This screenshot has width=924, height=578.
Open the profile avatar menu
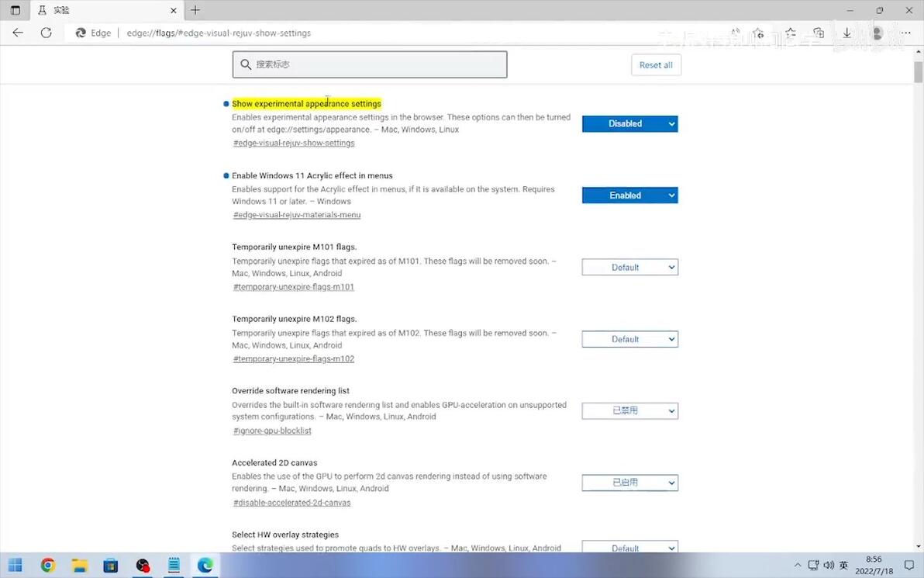(877, 33)
